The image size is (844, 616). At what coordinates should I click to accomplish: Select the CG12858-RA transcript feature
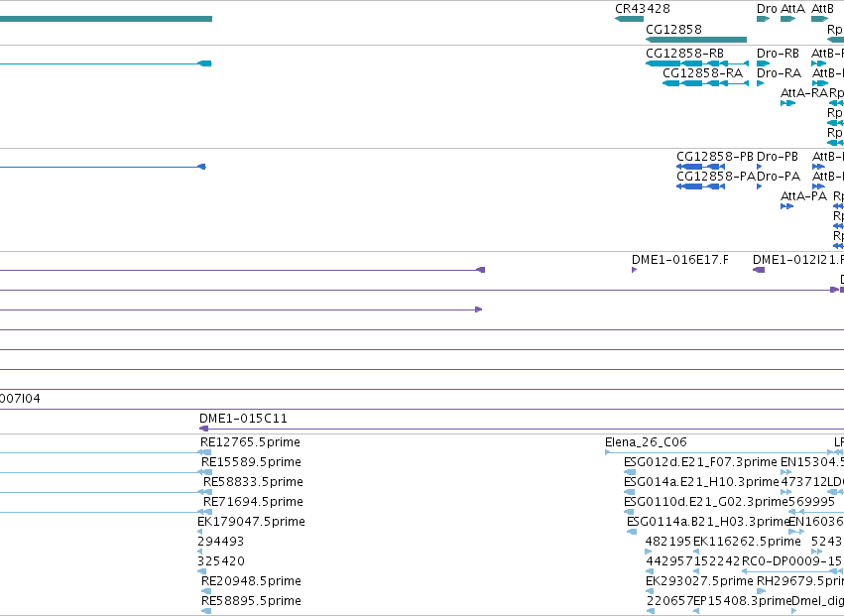tap(705, 83)
